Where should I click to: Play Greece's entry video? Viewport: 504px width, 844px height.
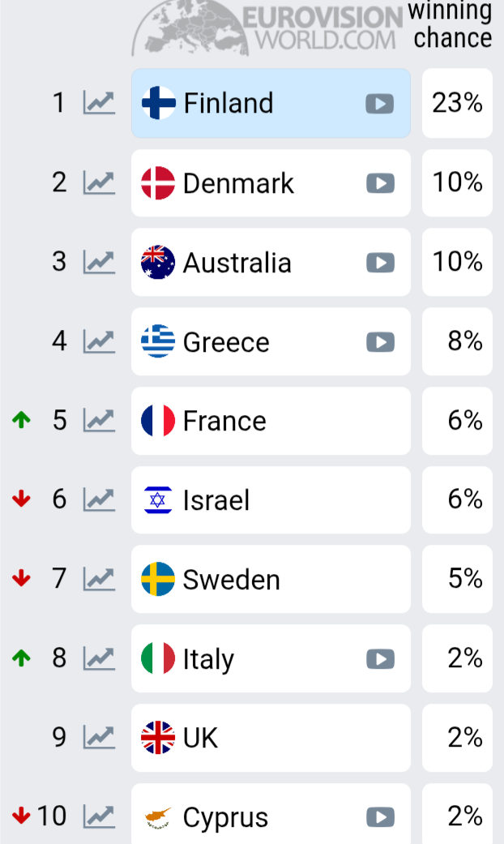click(x=379, y=342)
